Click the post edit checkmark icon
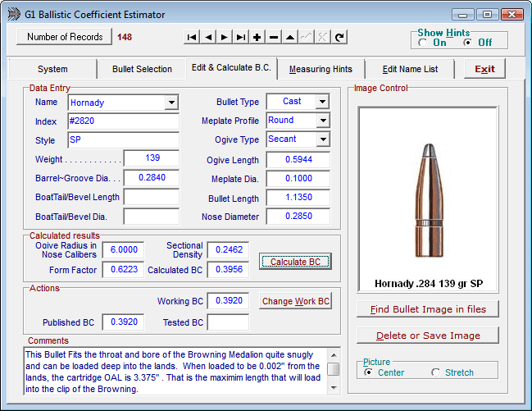This screenshot has width=532, height=411. (306, 37)
